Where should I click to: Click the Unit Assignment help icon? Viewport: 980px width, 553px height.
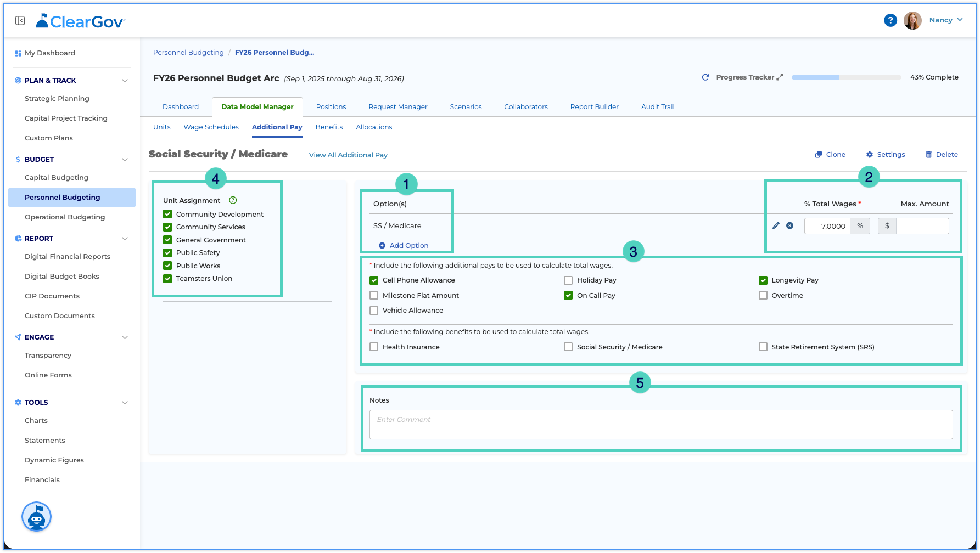[x=233, y=200]
